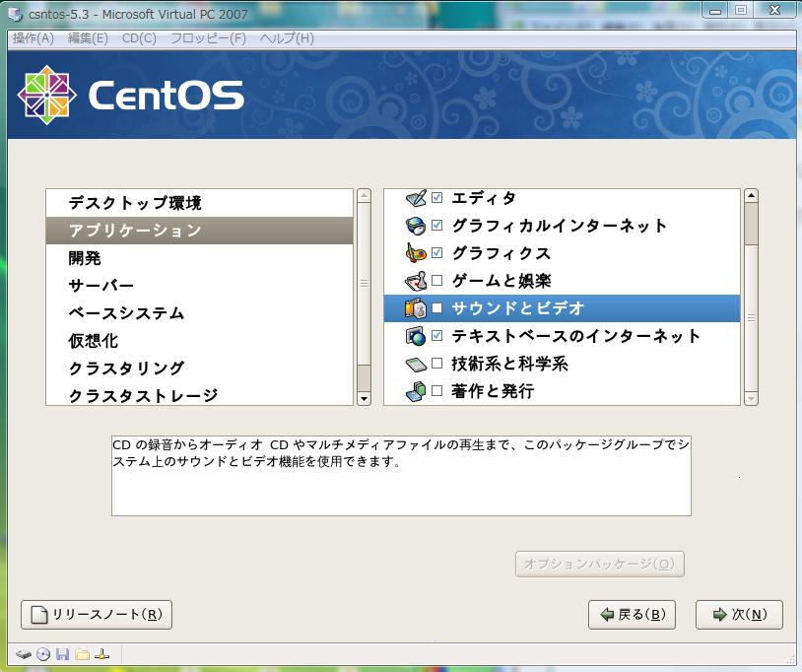
Task: Open the フロッピー(F) menu
Action: [x=208, y=38]
